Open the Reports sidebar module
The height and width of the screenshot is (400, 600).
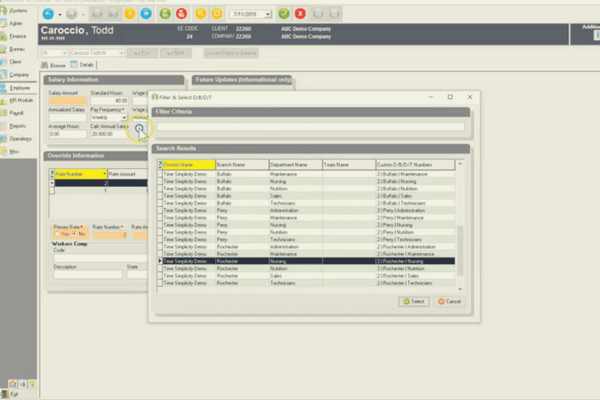(x=17, y=126)
